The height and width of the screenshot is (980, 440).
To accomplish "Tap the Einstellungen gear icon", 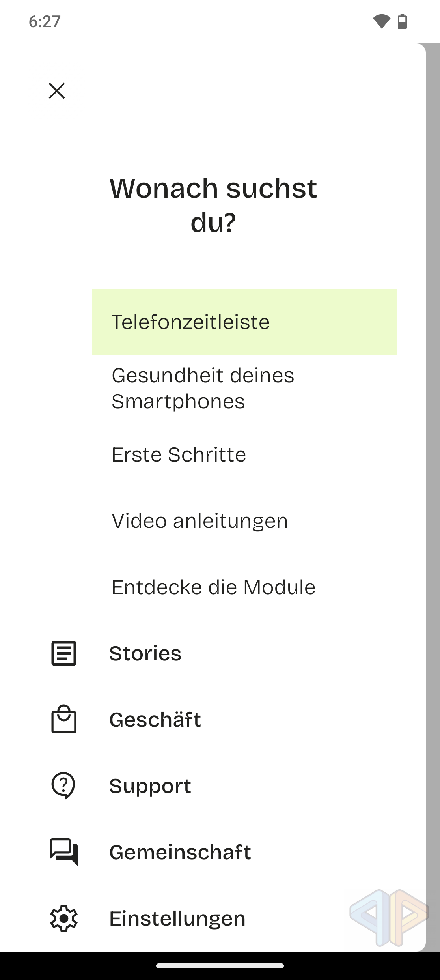I will pyautogui.click(x=64, y=918).
